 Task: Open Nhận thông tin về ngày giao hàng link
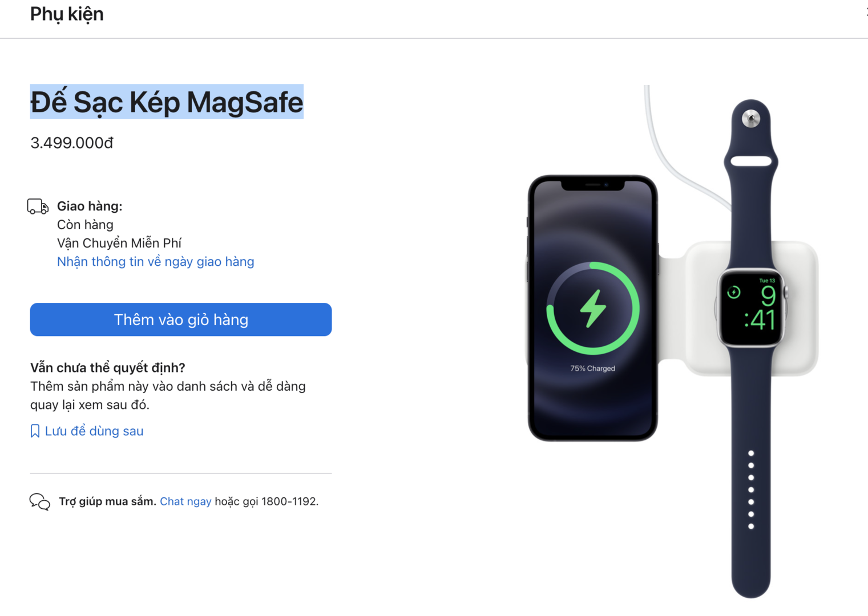pos(155,262)
